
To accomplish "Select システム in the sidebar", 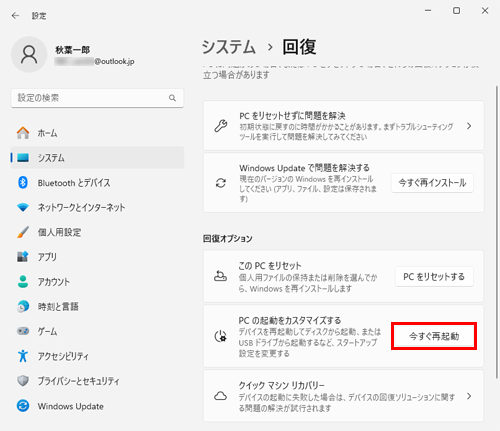I will tap(97, 157).
